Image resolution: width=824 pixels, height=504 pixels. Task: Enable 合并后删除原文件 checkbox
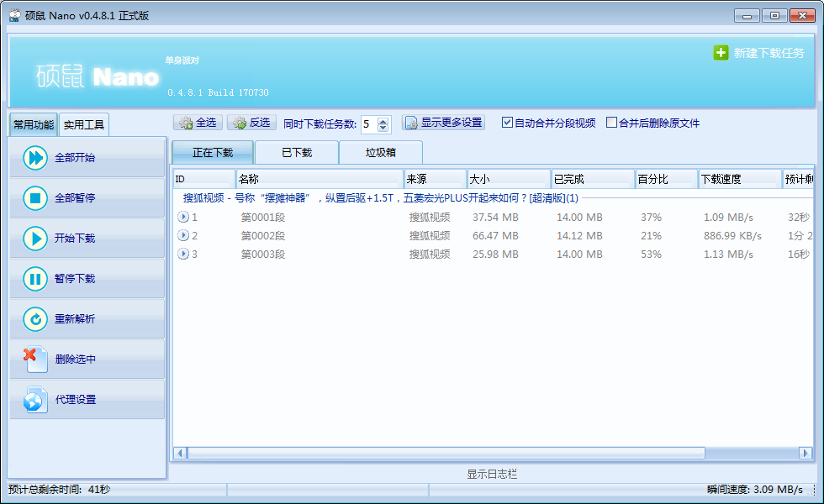611,123
